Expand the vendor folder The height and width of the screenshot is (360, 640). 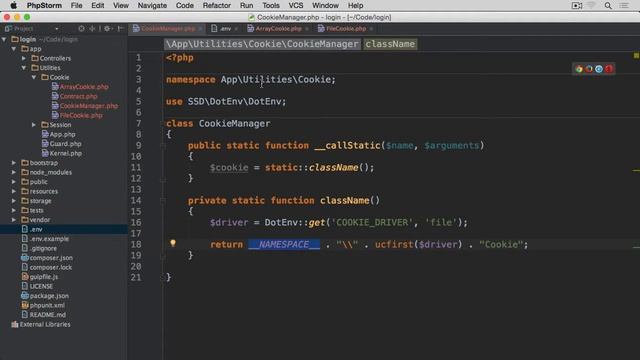pos(14,220)
